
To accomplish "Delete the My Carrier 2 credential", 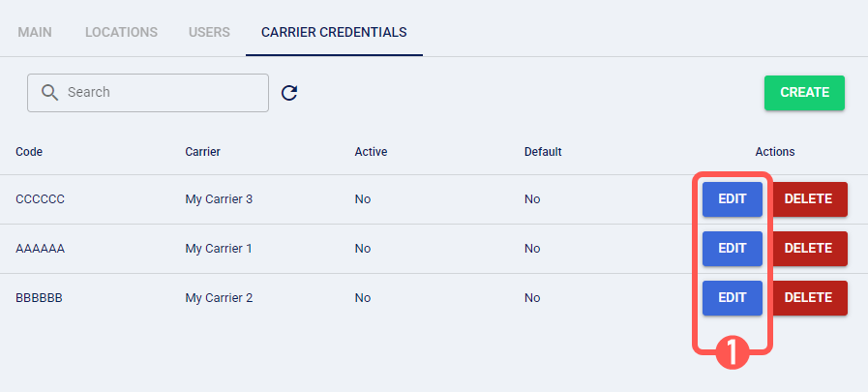I will coord(808,298).
